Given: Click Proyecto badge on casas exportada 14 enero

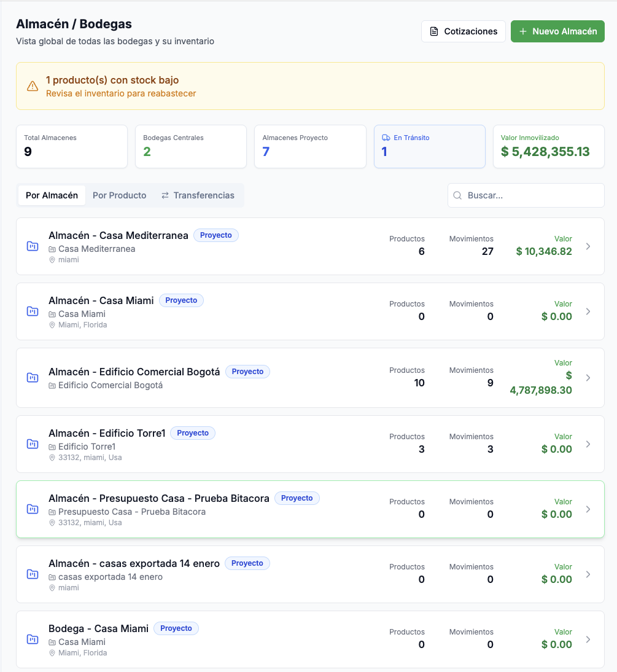Looking at the screenshot, I should [247, 563].
